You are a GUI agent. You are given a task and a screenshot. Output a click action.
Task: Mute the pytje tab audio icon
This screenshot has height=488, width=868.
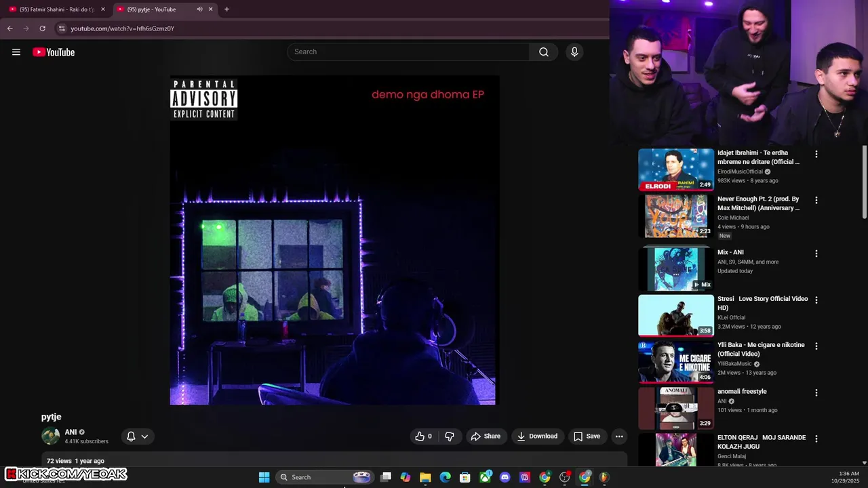tap(199, 9)
